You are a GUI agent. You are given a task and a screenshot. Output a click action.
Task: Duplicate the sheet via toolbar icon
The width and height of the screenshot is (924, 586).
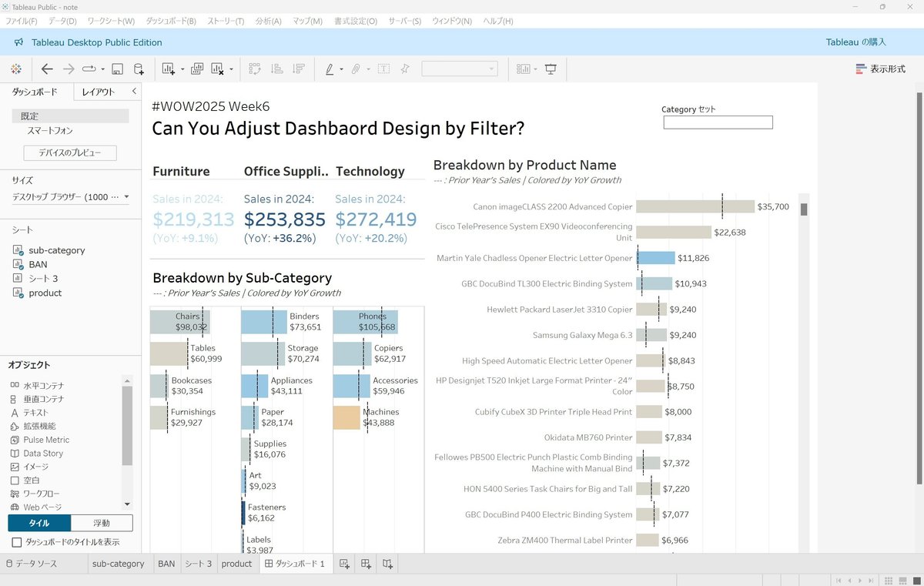coord(196,69)
